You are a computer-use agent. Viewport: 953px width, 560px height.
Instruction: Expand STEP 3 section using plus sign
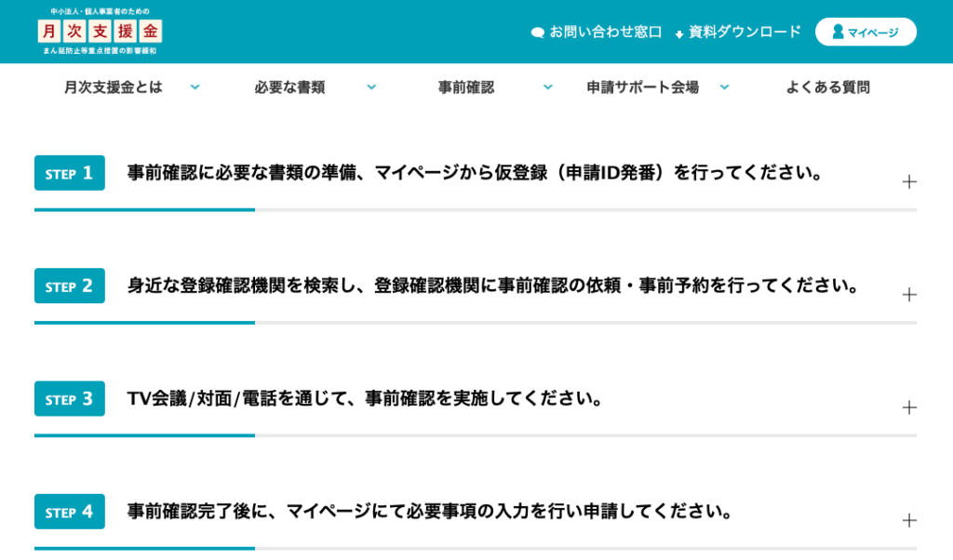pyautogui.click(x=909, y=407)
